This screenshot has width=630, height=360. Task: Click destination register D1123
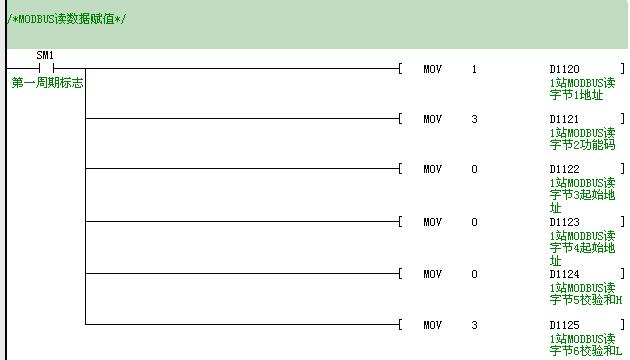click(x=565, y=222)
